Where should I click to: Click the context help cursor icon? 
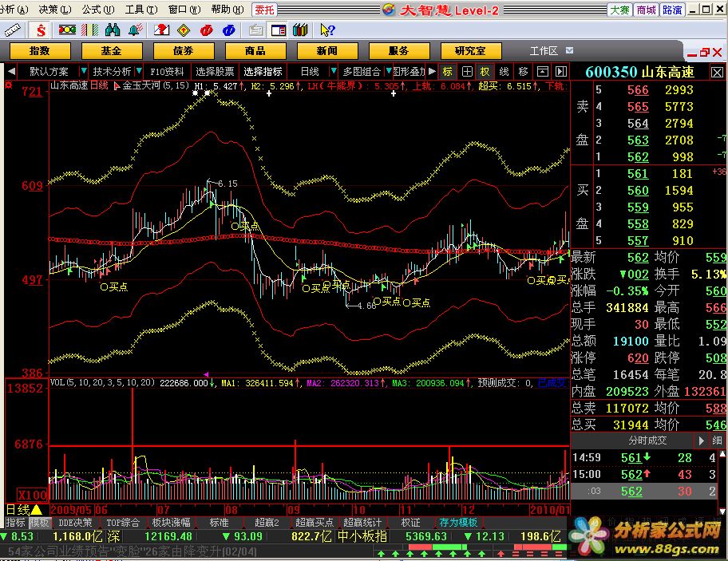326,30
